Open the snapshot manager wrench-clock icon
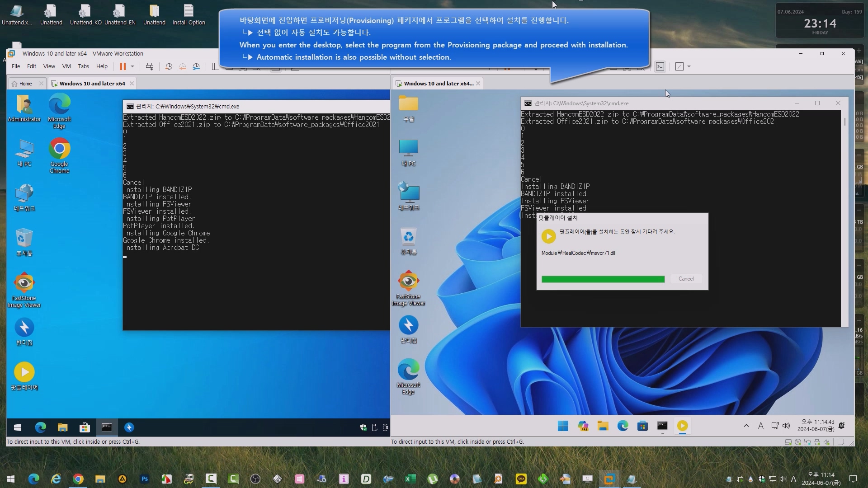 click(x=196, y=66)
